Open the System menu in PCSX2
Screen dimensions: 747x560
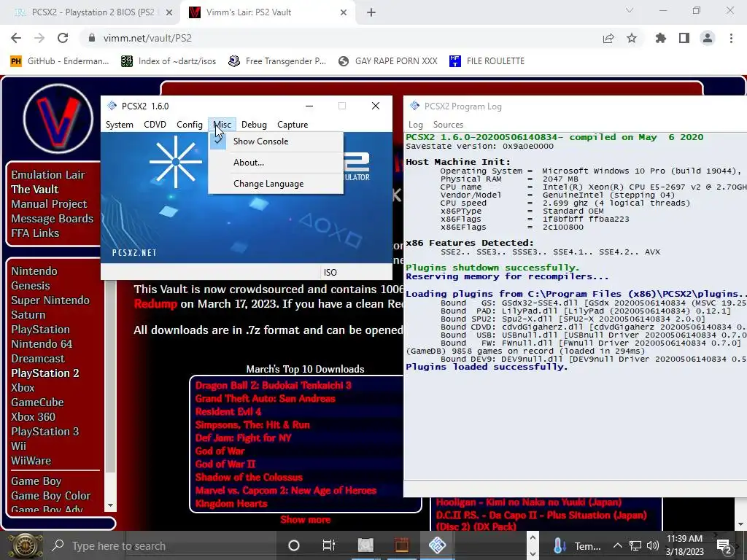coord(119,124)
